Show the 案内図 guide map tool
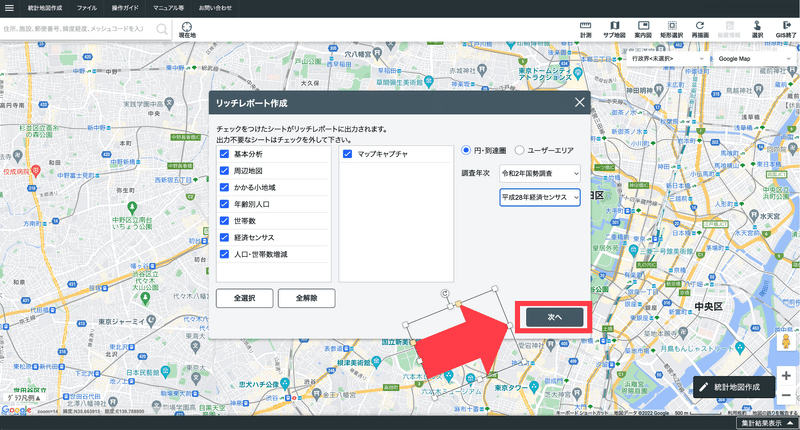Image resolution: width=800 pixels, height=430 pixels. click(643, 30)
